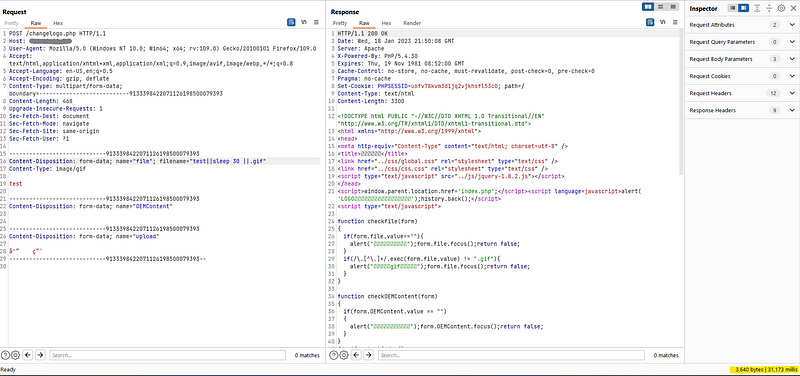
Task: Click the X-Powered-By PHP/5.4.30 header
Action: pos(378,56)
